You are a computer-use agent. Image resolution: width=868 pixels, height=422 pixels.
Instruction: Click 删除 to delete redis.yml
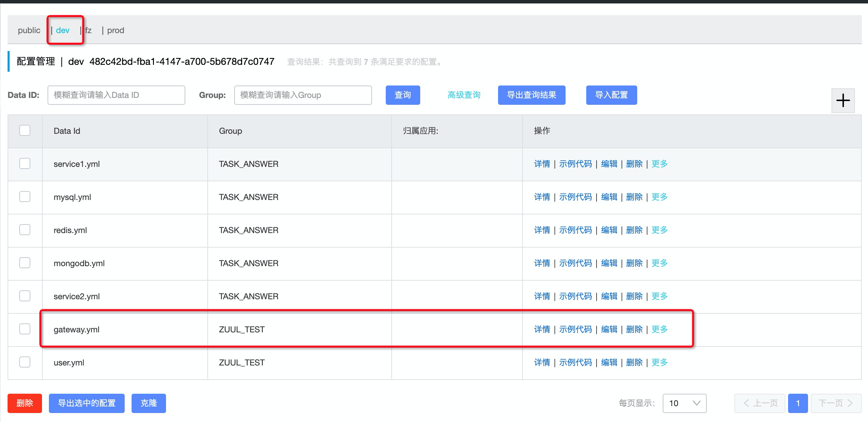(x=634, y=230)
